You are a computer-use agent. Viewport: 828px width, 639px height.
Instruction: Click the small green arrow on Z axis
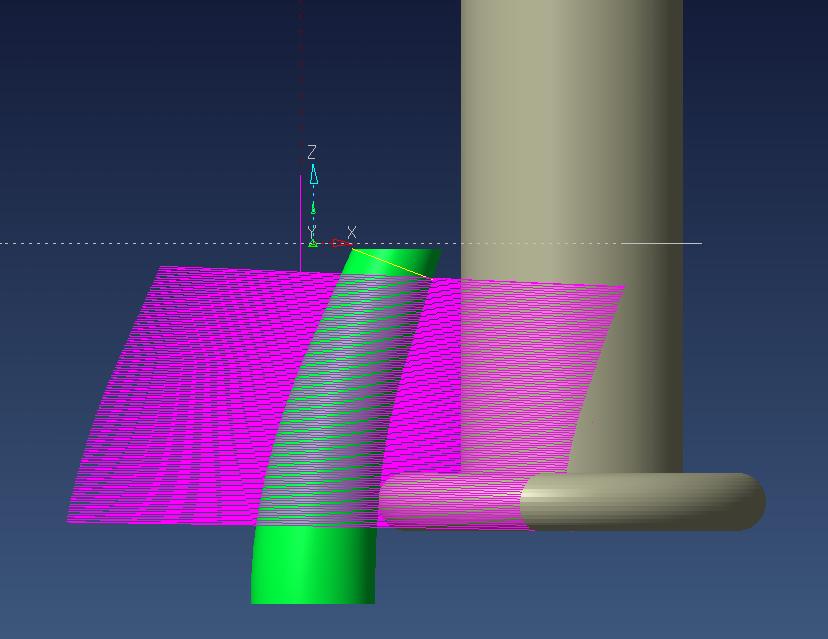coord(313,208)
